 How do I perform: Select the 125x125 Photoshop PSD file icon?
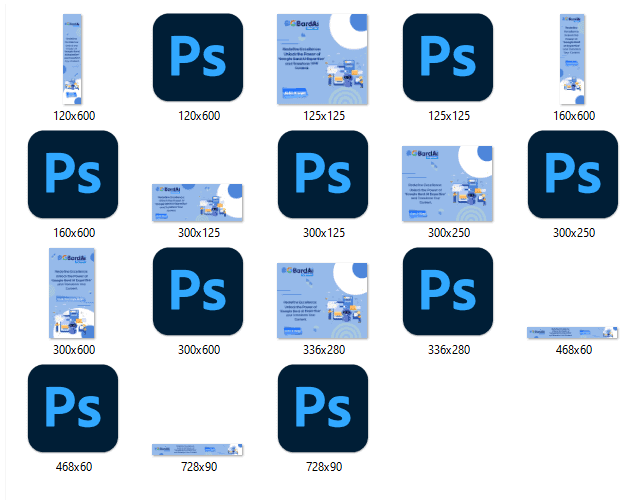click(448, 57)
